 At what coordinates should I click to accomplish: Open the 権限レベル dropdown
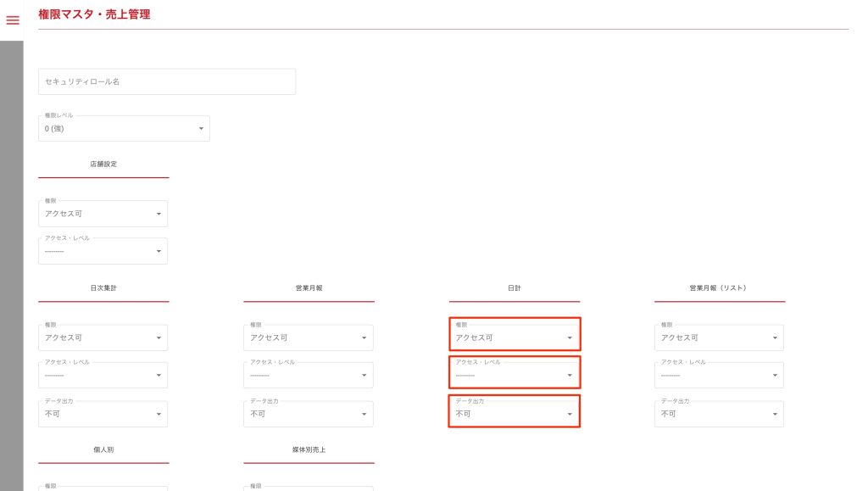pos(124,129)
